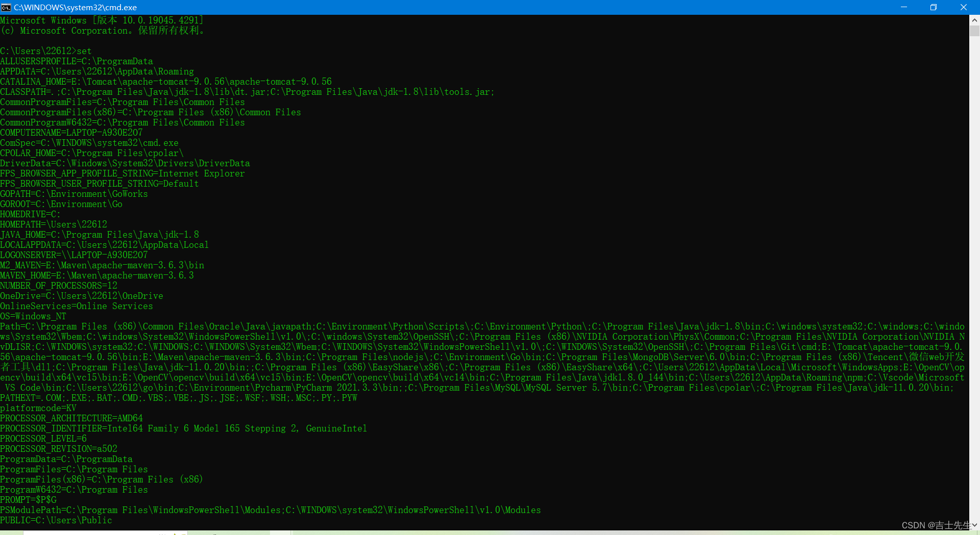Click the LOCALAPPDATA line
The height and width of the screenshot is (535, 980).
pyautogui.click(x=105, y=245)
